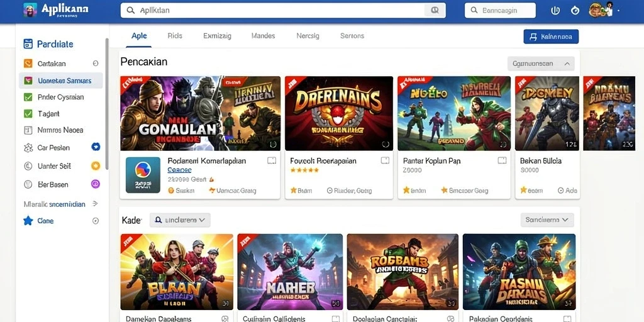The height and width of the screenshot is (322, 644).
Task: Click the Car Pesian gear icon
Action: [28, 148]
